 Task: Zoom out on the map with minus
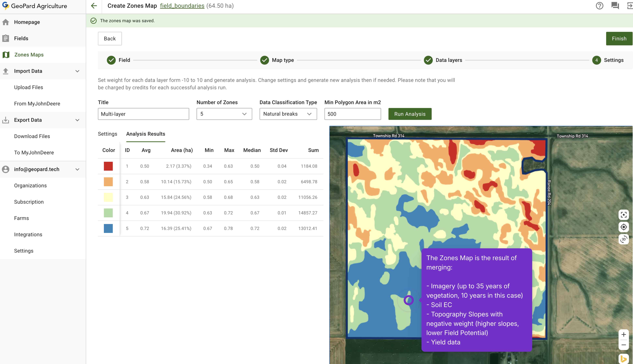[x=623, y=345]
